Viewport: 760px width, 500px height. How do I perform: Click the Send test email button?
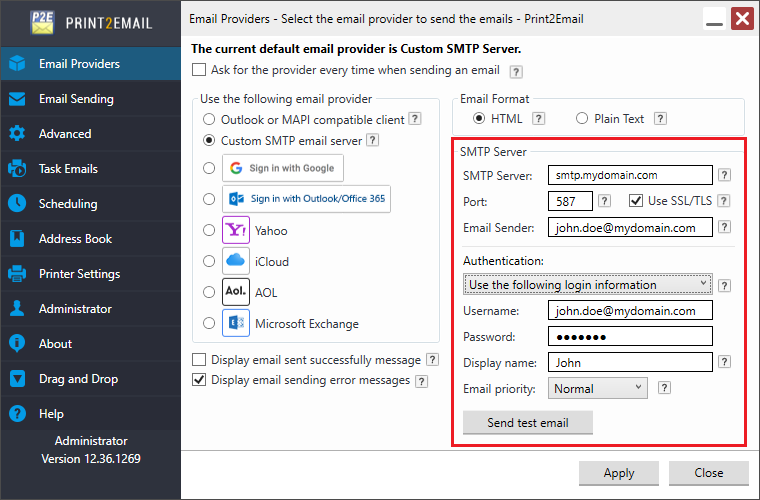point(528,423)
